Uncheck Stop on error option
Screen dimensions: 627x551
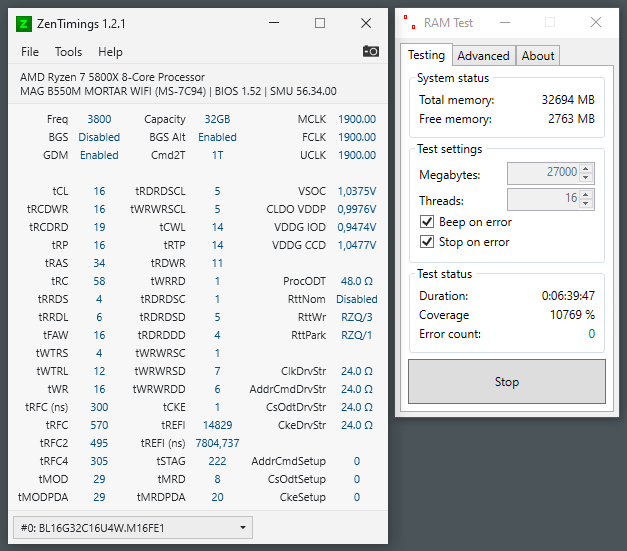[x=427, y=242]
